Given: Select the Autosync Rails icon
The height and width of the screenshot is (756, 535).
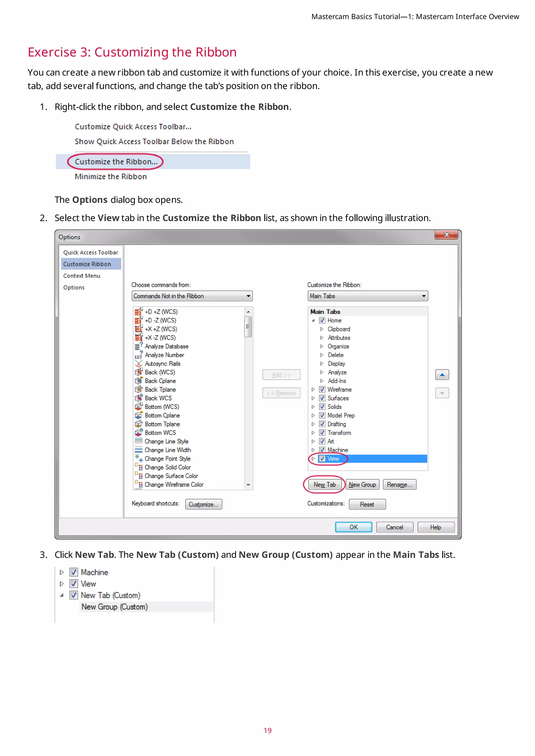Looking at the screenshot, I should tap(138, 364).
